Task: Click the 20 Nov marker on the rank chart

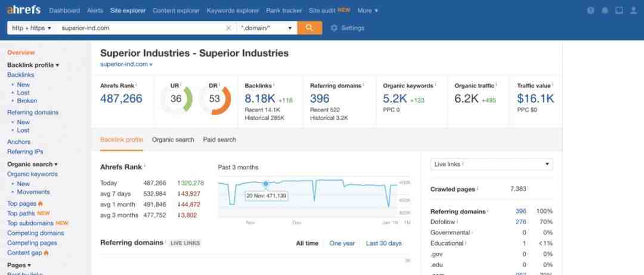Action: pos(265,184)
